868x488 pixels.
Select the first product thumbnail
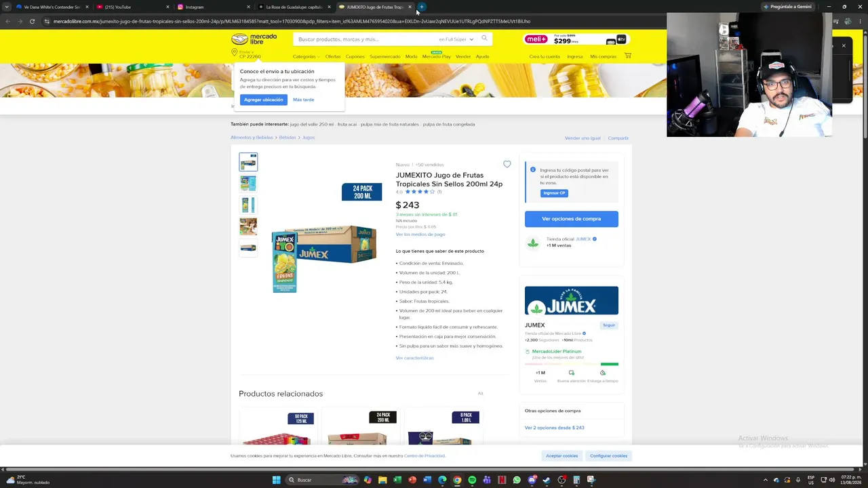pyautogui.click(x=248, y=161)
